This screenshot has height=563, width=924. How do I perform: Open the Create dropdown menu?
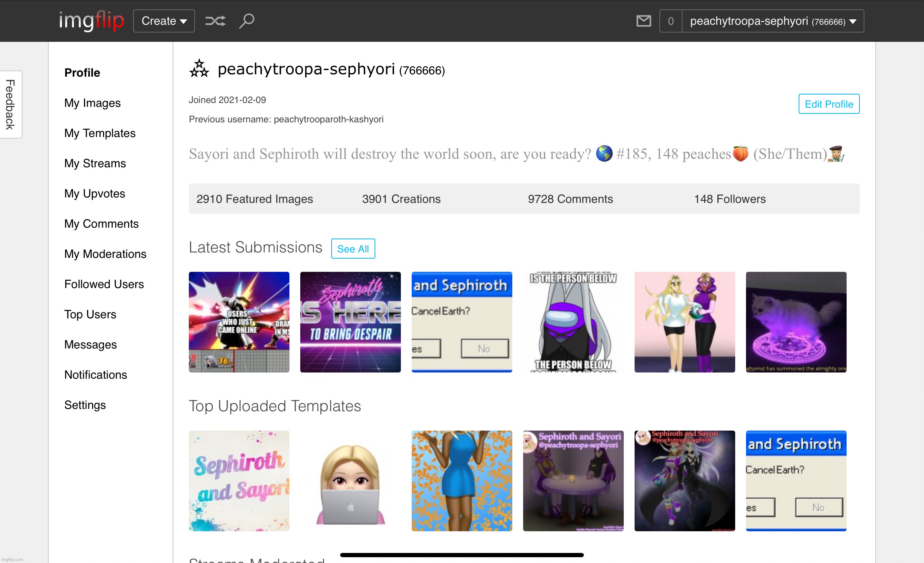pyautogui.click(x=164, y=21)
